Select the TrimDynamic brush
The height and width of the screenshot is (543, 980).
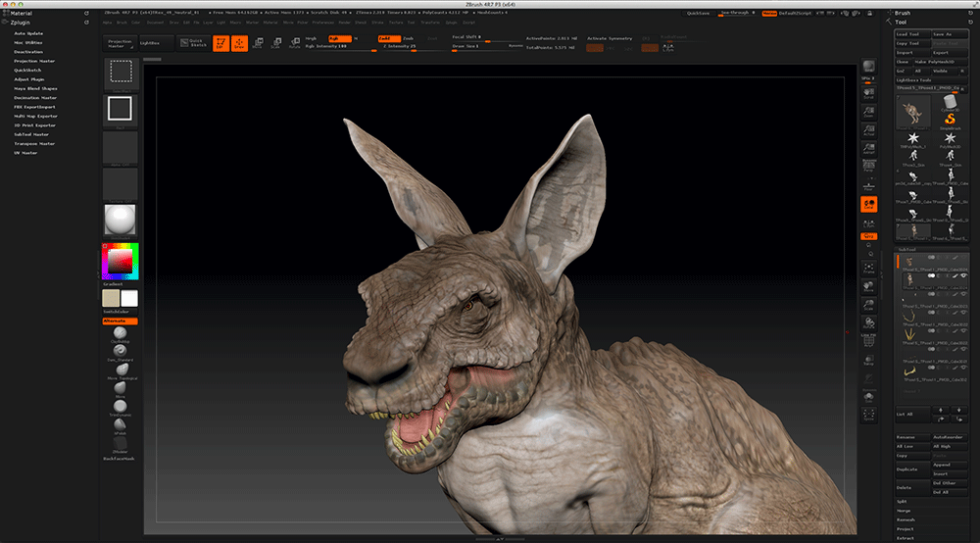[120, 407]
